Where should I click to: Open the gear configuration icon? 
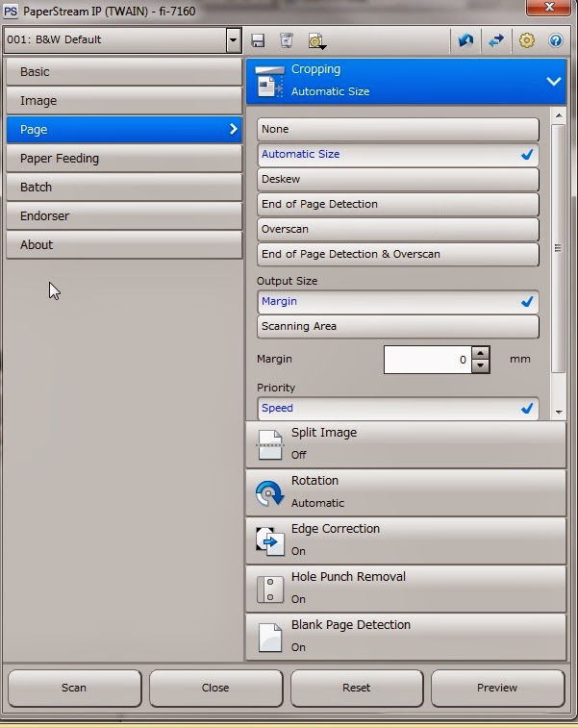click(526, 40)
